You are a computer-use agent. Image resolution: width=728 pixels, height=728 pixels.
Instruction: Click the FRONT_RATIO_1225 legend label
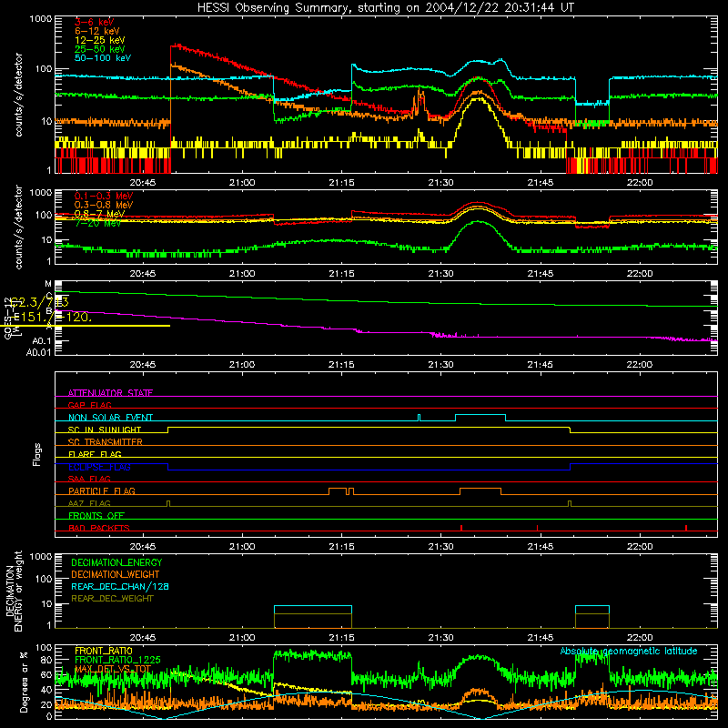pos(117,660)
